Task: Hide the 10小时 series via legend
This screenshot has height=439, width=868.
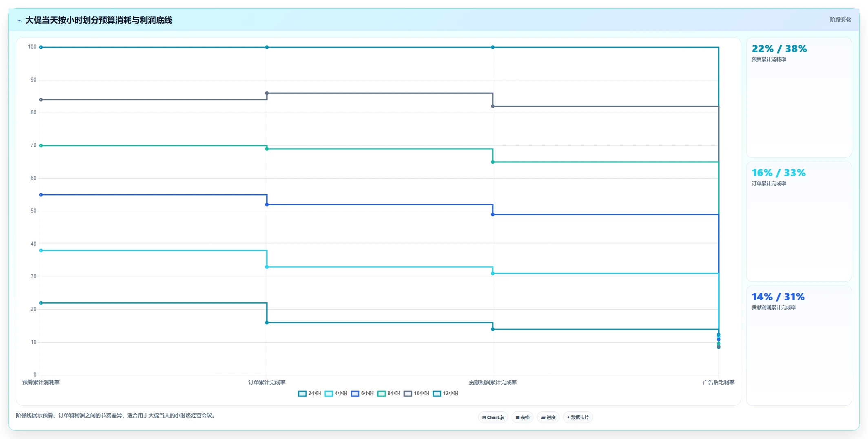Action: click(416, 393)
